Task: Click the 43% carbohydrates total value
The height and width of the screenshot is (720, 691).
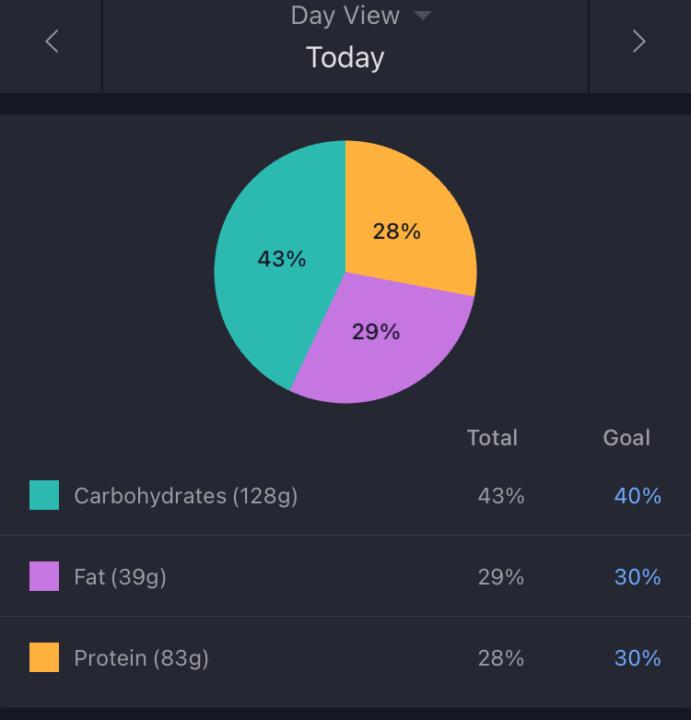Action: click(x=500, y=496)
